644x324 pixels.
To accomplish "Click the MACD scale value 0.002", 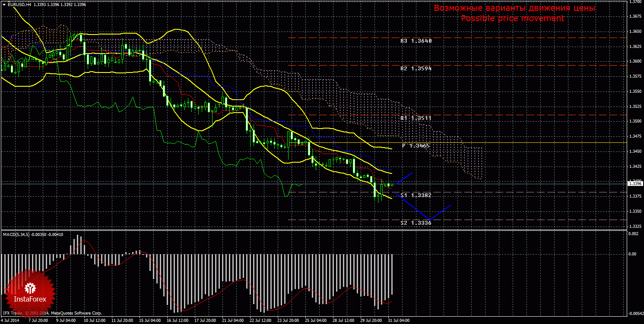I will coord(632,233).
